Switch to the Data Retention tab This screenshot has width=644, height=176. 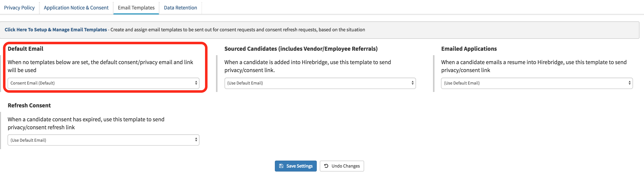pos(181,7)
